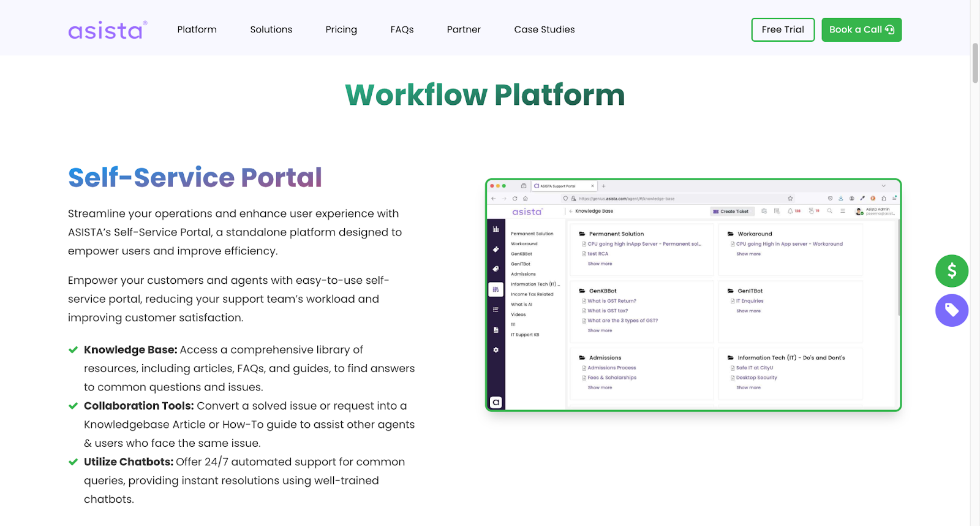Expand Show more under Permanent Solution card
Image resolution: width=980 pixels, height=526 pixels.
click(600, 264)
